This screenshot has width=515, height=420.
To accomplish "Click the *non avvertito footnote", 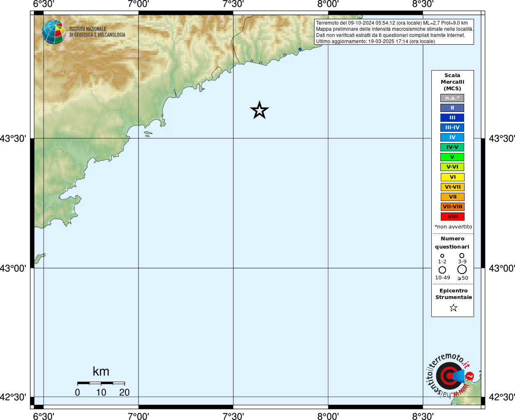I will [453, 227].
